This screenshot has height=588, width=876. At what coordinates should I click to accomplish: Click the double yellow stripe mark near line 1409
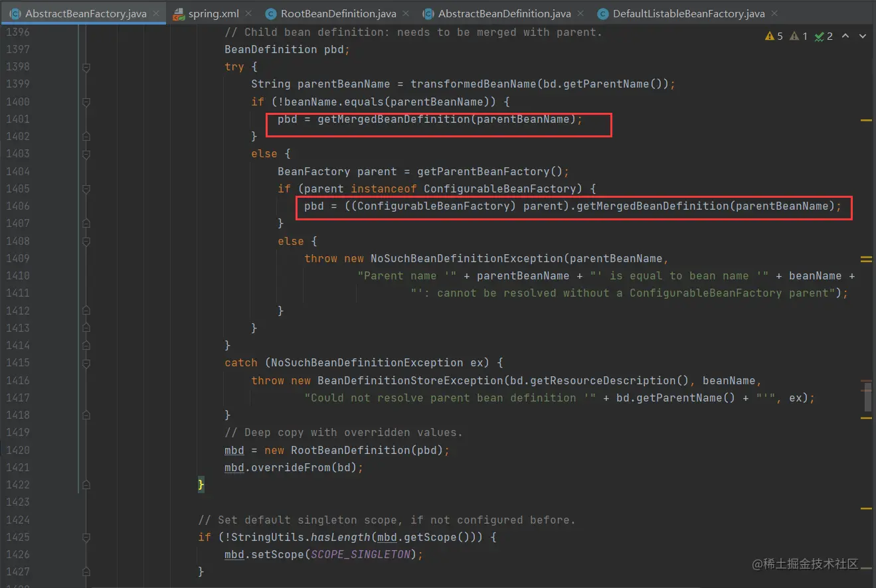[x=866, y=259]
